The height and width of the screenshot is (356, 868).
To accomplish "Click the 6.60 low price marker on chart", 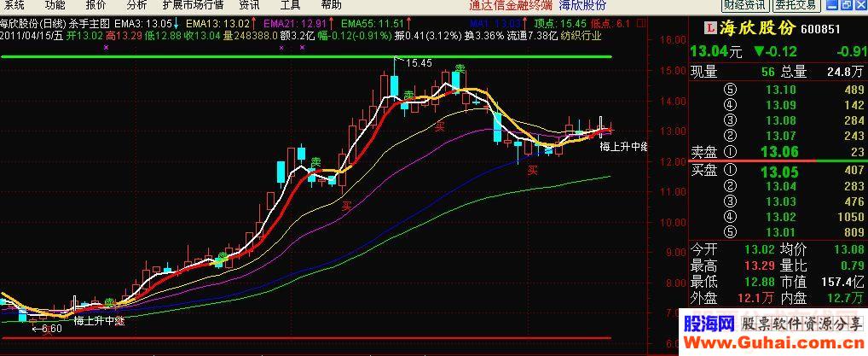I will [x=51, y=329].
